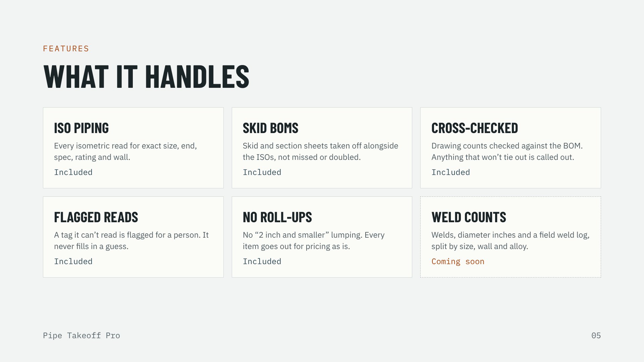This screenshot has width=644, height=362.
Task: Click the Pipe Takeoff Pro footer text
Action: pyautogui.click(x=82, y=336)
